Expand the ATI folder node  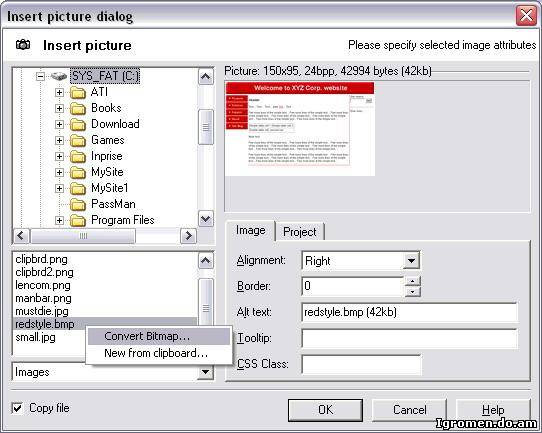tap(59, 92)
